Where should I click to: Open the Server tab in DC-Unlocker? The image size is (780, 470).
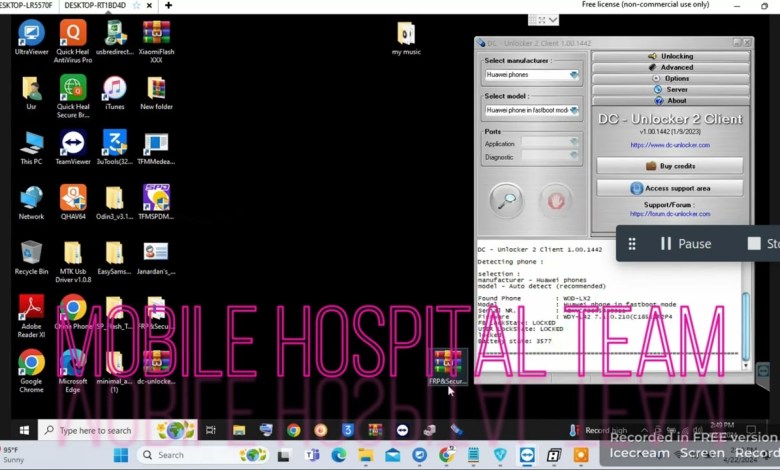(x=671, y=89)
